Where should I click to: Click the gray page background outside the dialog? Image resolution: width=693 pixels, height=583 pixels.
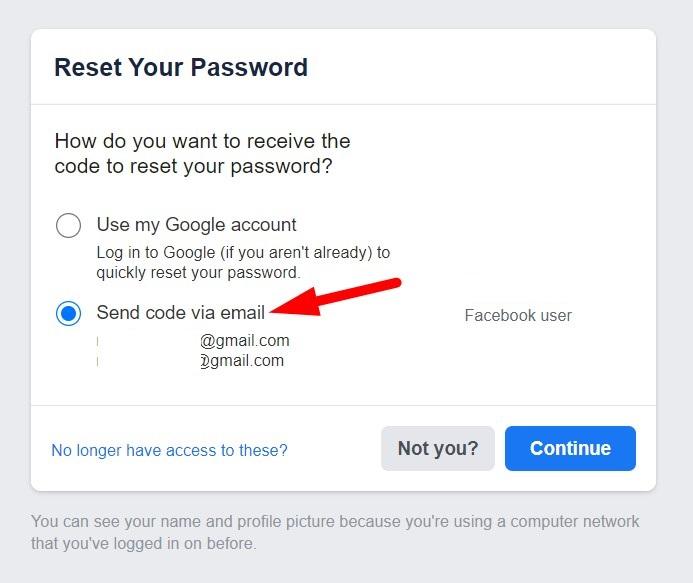coord(675,300)
